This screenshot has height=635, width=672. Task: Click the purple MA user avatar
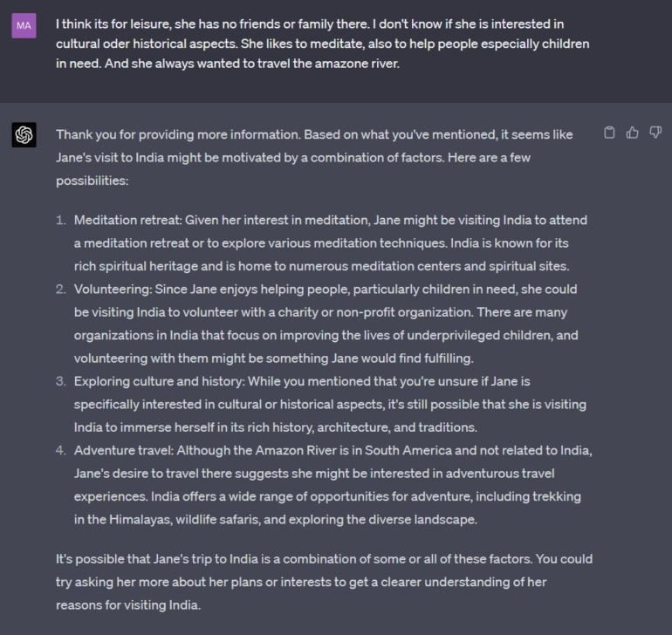(24, 25)
